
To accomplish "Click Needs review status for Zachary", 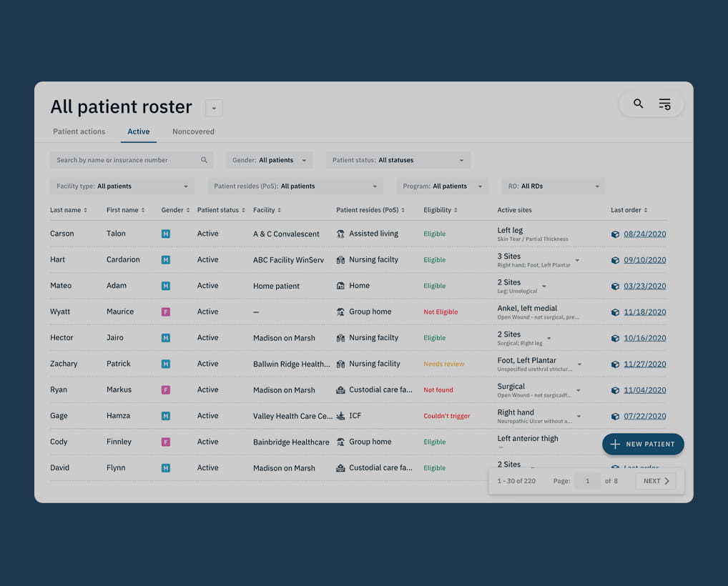I will pyautogui.click(x=444, y=364).
